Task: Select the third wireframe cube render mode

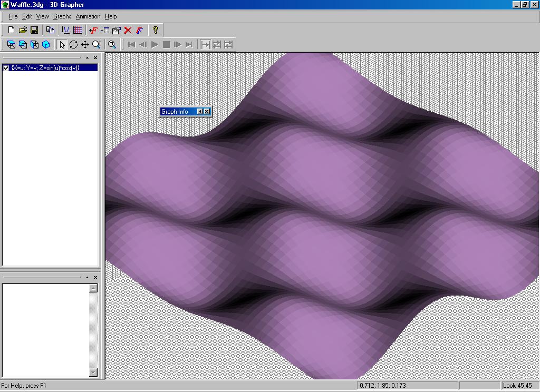Action: pyautogui.click(x=34, y=44)
